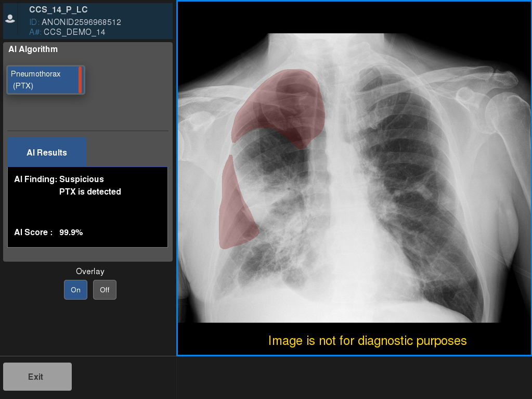Click the AI Score 99.9% value
The image size is (532, 399).
[x=71, y=233]
